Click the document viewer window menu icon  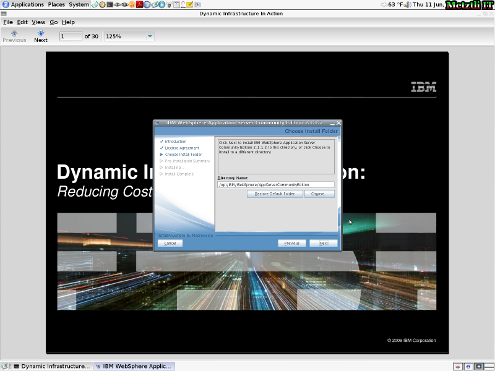(x=4, y=14)
